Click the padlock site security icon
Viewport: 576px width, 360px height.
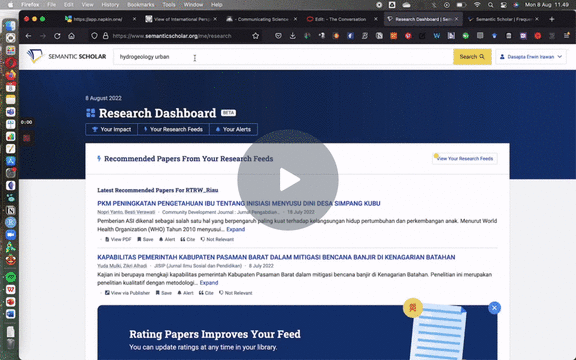point(105,36)
